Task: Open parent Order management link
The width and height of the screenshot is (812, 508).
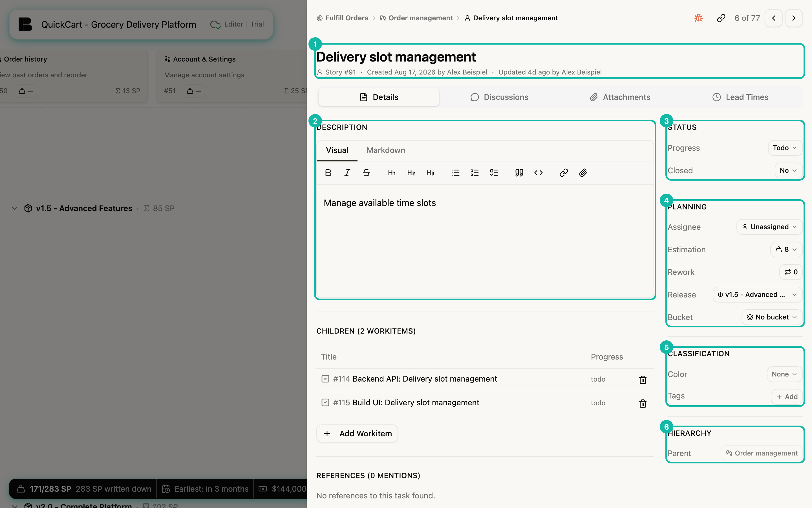Action: tap(761, 453)
